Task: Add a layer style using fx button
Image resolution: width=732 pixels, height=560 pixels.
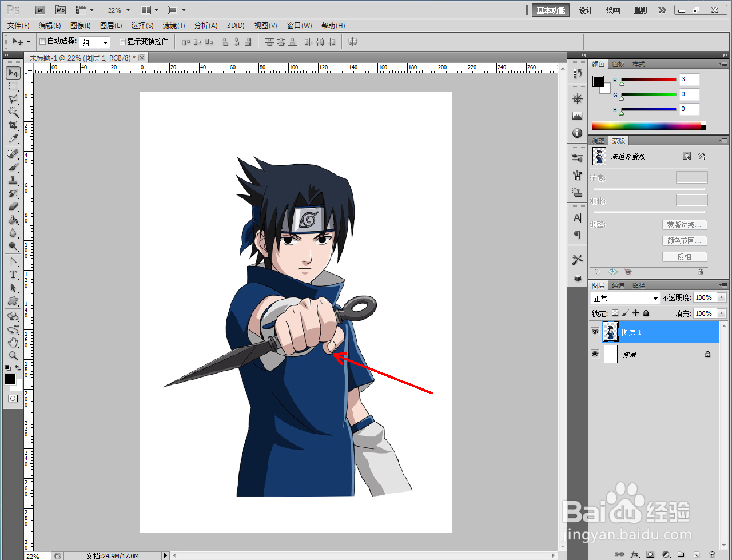Action: click(x=635, y=554)
